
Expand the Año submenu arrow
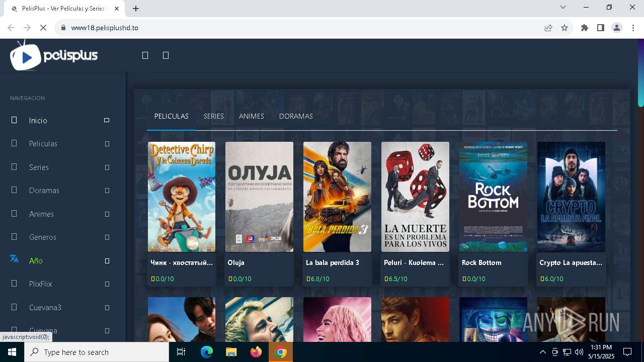click(x=107, y=261)
